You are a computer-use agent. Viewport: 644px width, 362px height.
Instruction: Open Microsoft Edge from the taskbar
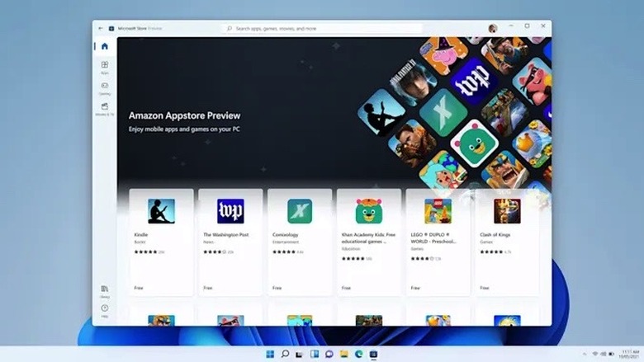pos(358,354)
